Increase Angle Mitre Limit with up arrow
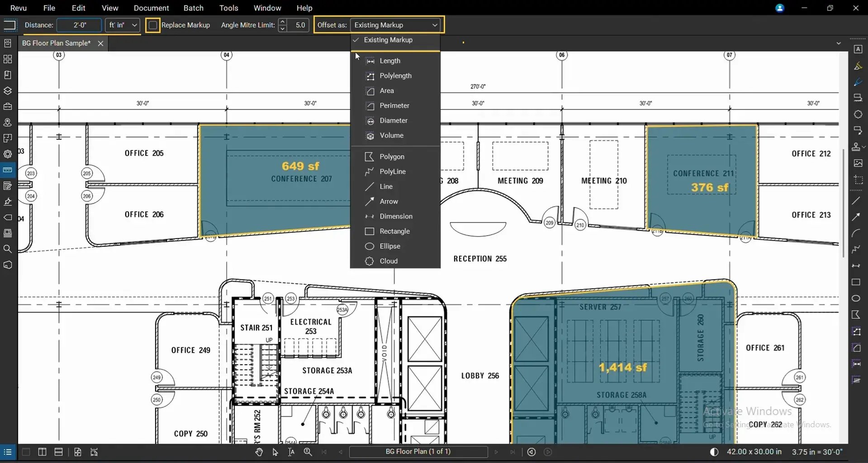Image resolution: width=868 pixels, height=463 pixels. pyautogui.click(x=282, y=21)
